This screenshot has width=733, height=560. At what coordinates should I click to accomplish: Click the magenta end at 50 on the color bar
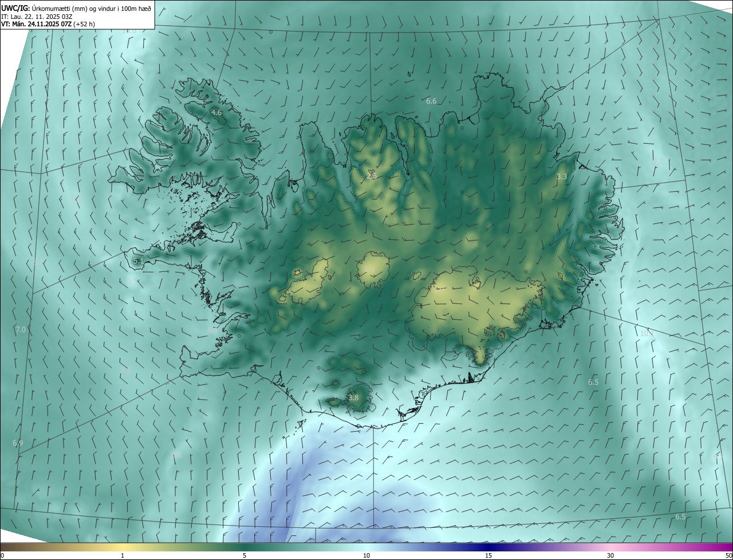coord(727,547)
